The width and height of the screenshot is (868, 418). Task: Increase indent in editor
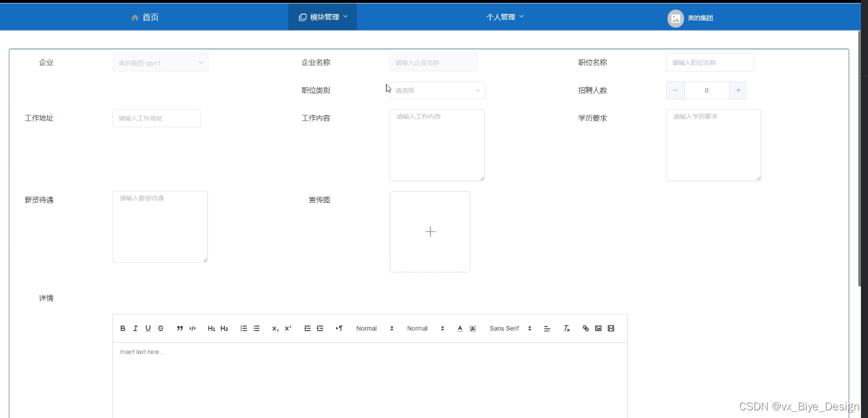320,328
